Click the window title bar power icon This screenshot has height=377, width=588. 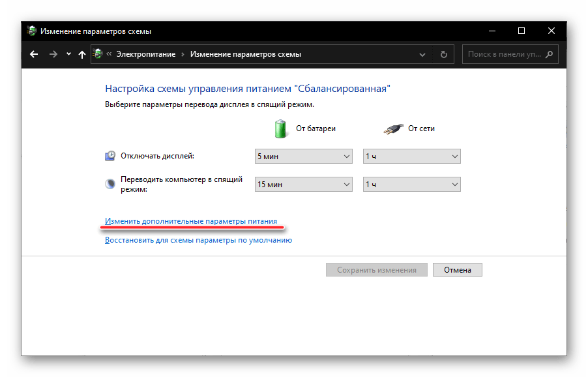[x=31, y=31]
